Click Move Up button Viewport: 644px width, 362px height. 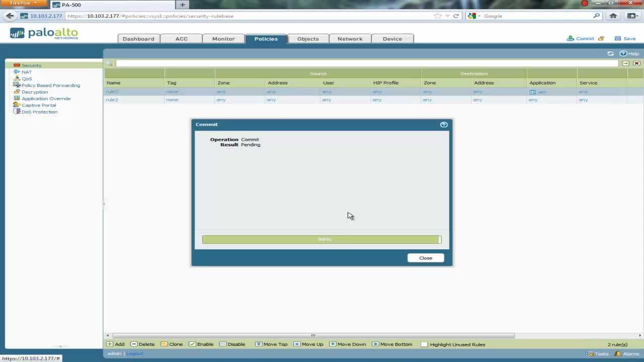pos(308,344)
